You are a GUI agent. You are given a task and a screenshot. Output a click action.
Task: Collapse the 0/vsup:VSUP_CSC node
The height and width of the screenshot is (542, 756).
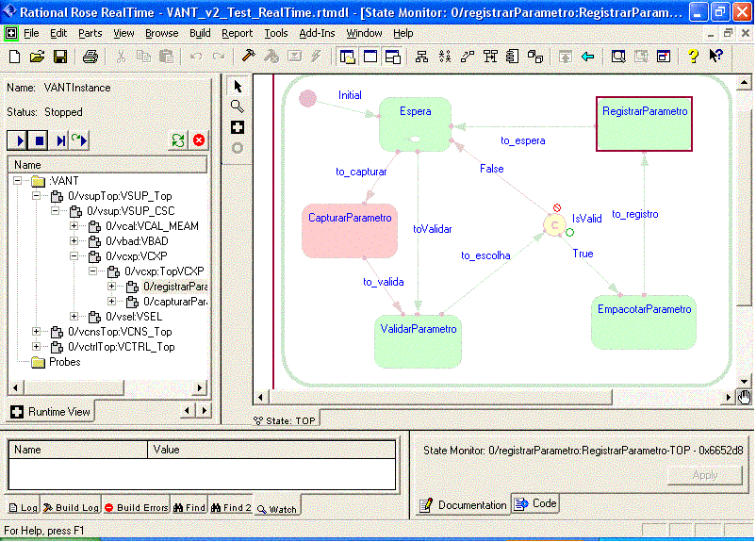coord(56,211)
